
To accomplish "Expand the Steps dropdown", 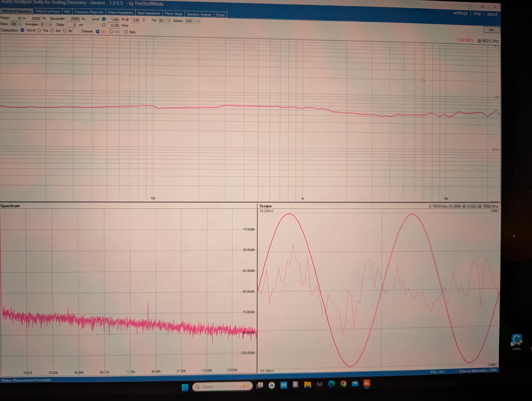I will click(x=20, y=24).
